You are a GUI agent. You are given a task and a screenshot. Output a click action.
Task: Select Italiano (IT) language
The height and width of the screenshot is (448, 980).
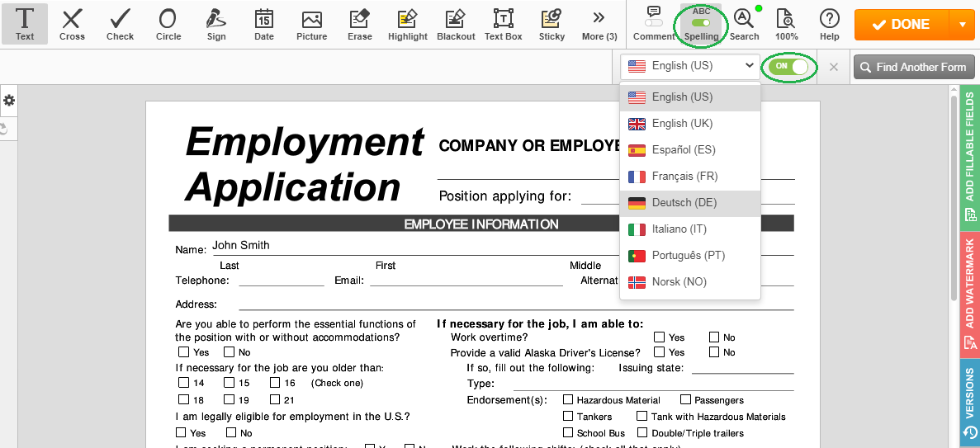690,229
